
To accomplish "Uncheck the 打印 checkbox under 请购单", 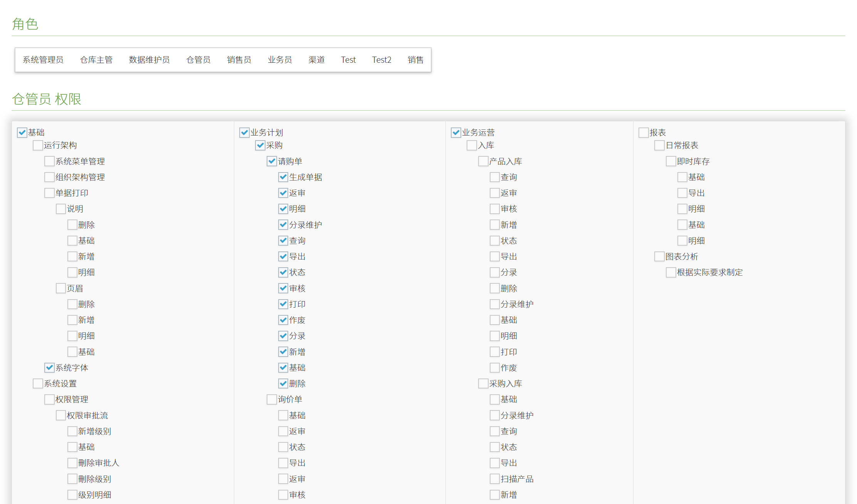I will click(284, 304).
